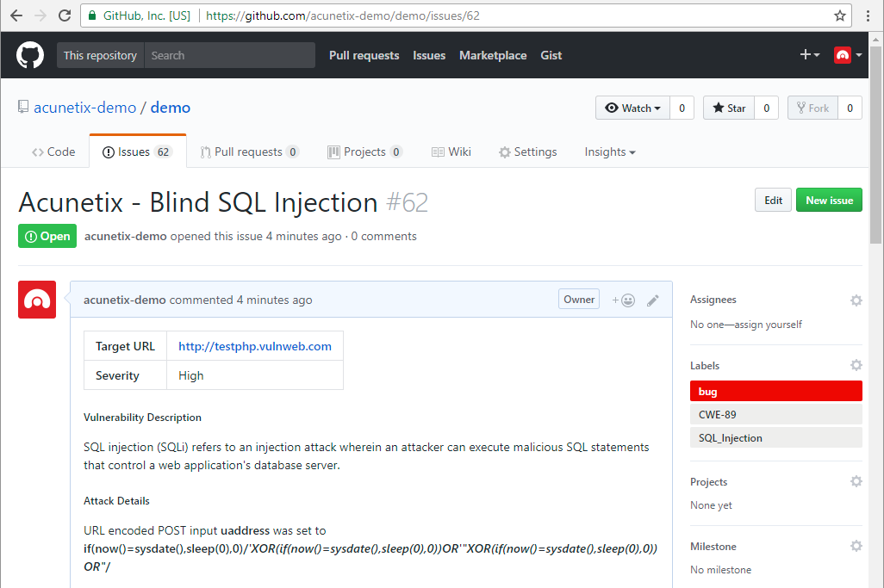
Task: Star the demo repository
Action: (x=729, y=108)
